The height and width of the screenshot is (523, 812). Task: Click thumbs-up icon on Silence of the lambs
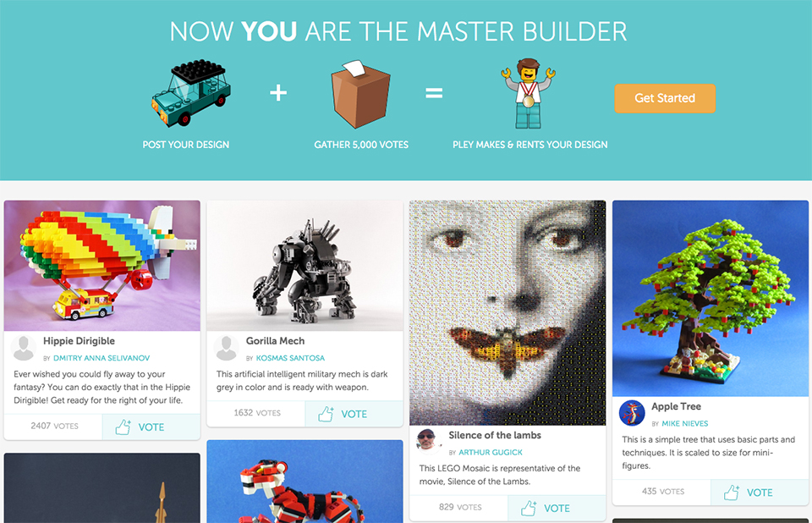[x=529, y=508]
